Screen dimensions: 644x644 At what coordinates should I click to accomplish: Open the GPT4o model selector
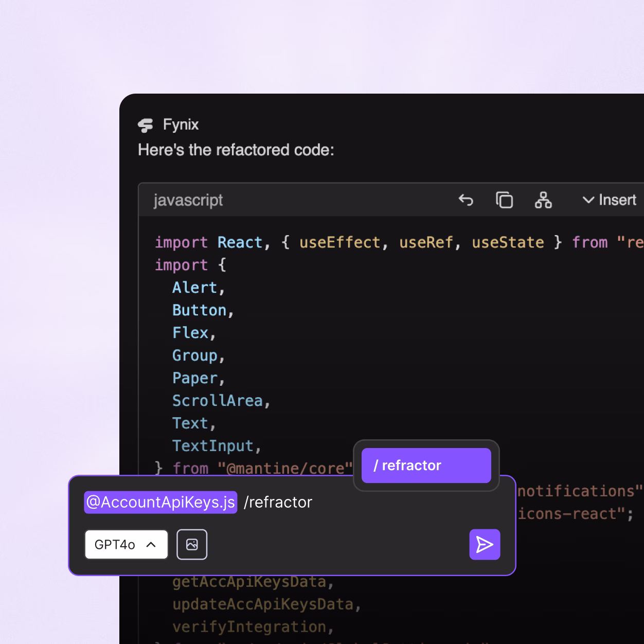pos(126,544)
